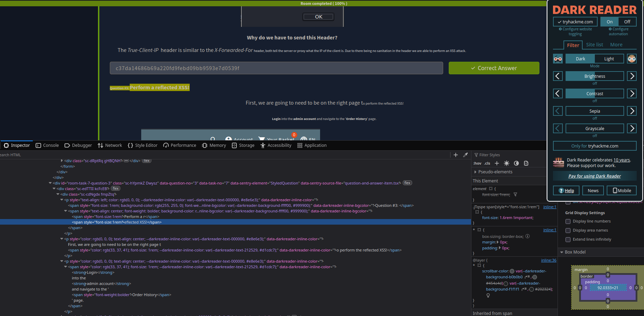Open the Pay for using Dark Reader link
Image resolution: width=644 pixels, height=316 pixels.
coord(594,176)
